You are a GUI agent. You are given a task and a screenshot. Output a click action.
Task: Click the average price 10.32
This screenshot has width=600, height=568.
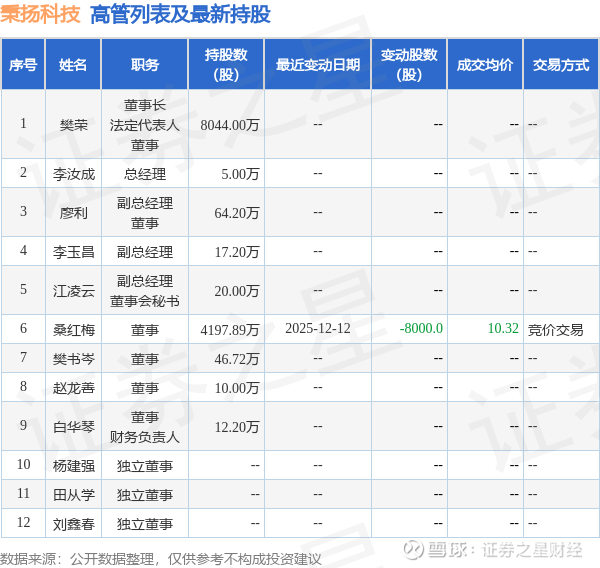503,328
